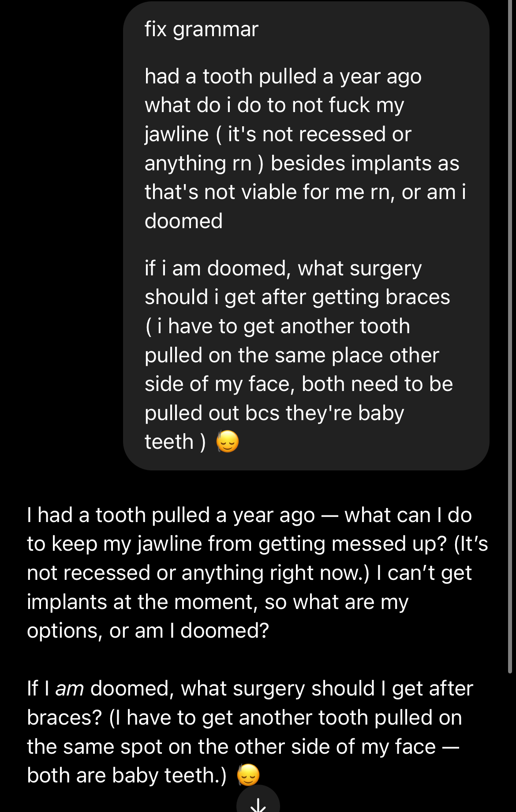Viewport: 516px width, 812px height.
Task: Click "had a tooth pulled a year ago" in the user bubble
Action: (283, 76)
